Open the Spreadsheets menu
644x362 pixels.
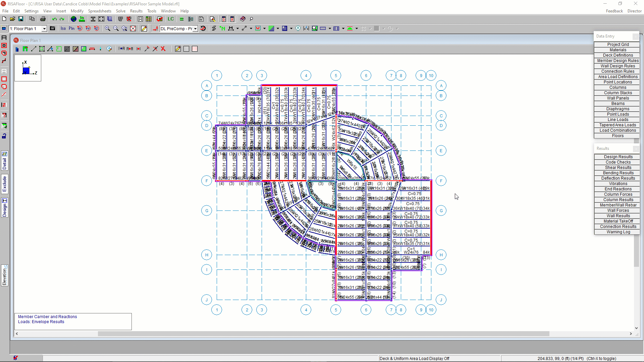[100, 11]
